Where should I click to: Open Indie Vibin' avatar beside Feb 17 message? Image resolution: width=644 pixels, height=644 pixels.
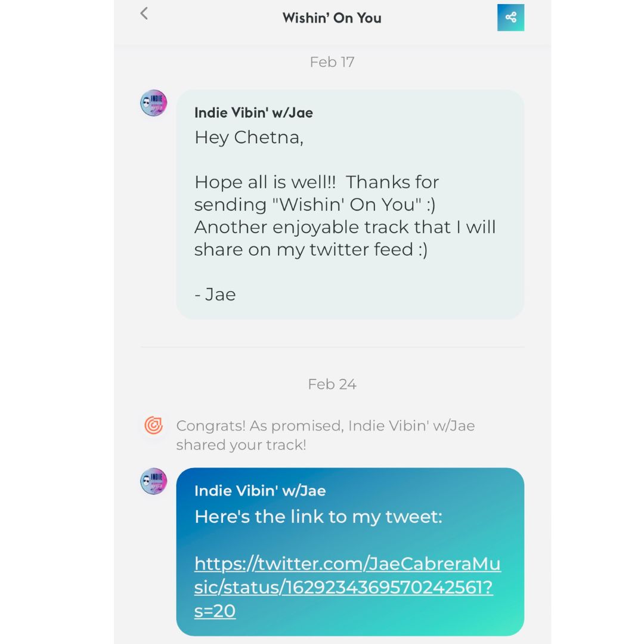point(154,103)
